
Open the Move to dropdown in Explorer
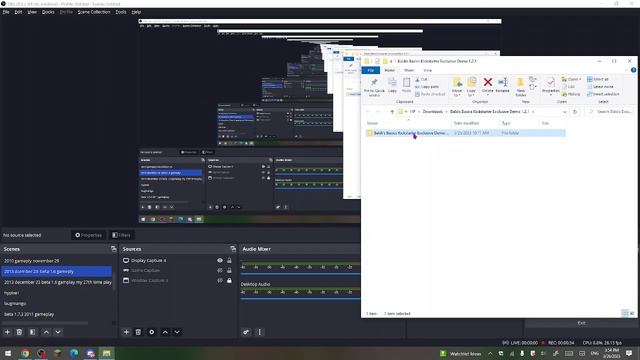click(x=457, y=87)
